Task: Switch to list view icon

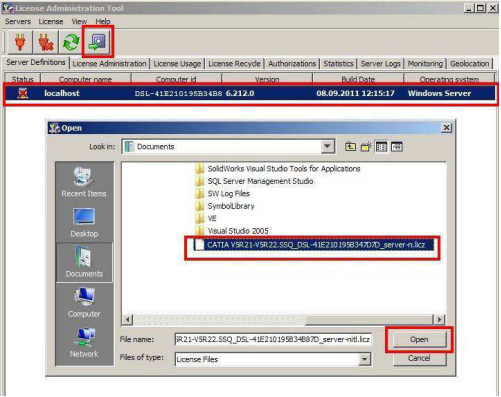Action: click(381, 147)
